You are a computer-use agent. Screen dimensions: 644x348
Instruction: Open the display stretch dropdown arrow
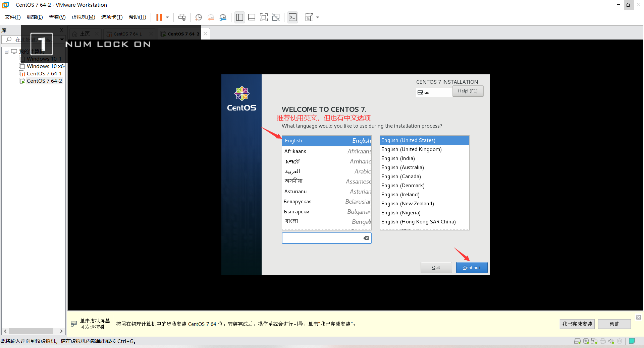318,17
